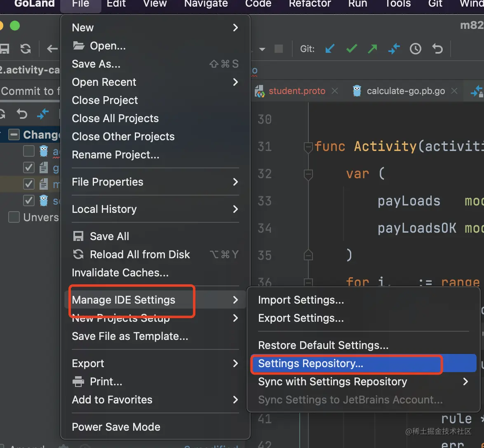Click the fold marker at line 36
This screenshot has width=484, height=448.
pos(308,282)
